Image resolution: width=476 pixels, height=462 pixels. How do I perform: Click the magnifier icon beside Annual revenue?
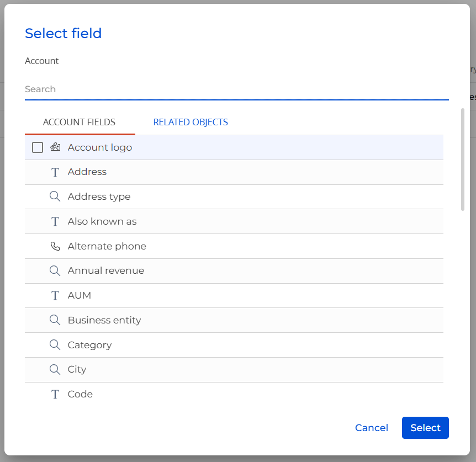tap(55, 270)
